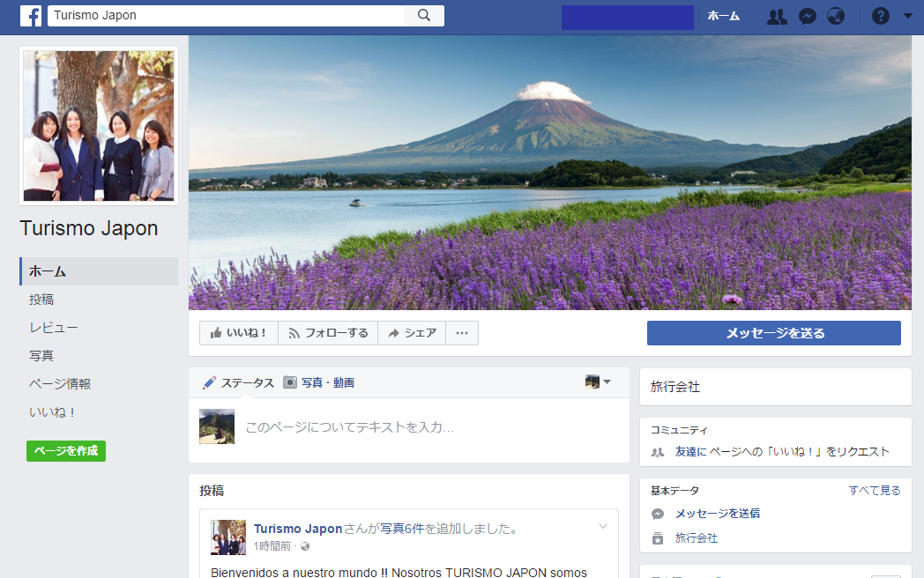Click the いいね！ thumbs-up button
This screenshot has width=924, height=578.
point(239,333)
